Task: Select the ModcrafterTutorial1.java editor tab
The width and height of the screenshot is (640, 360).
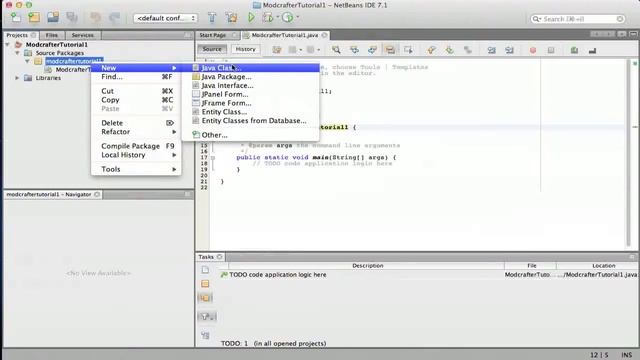Action: click(x=285, y=35)
